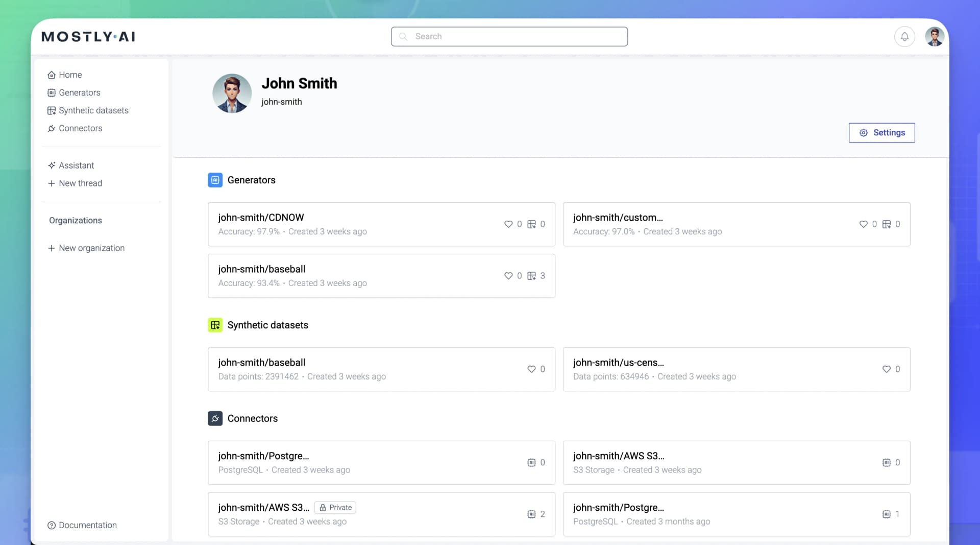This screenshot has height=545, width=980.
Task: Click inside the Search field
Action: pos(509,36)
